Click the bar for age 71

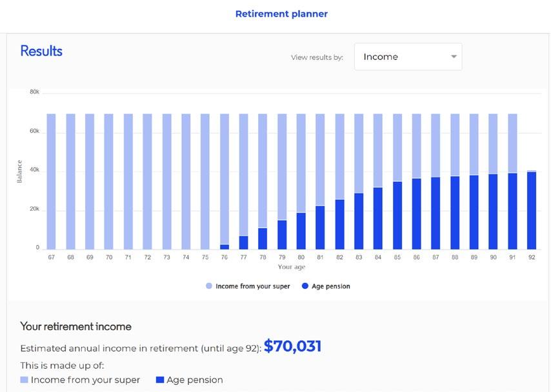click(128, 181)
